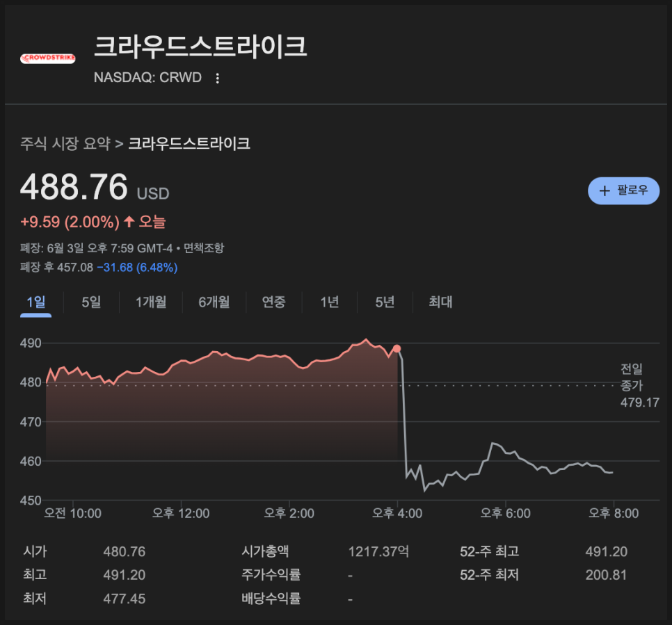Click the 시가총액 value 1217.37억

378,552
